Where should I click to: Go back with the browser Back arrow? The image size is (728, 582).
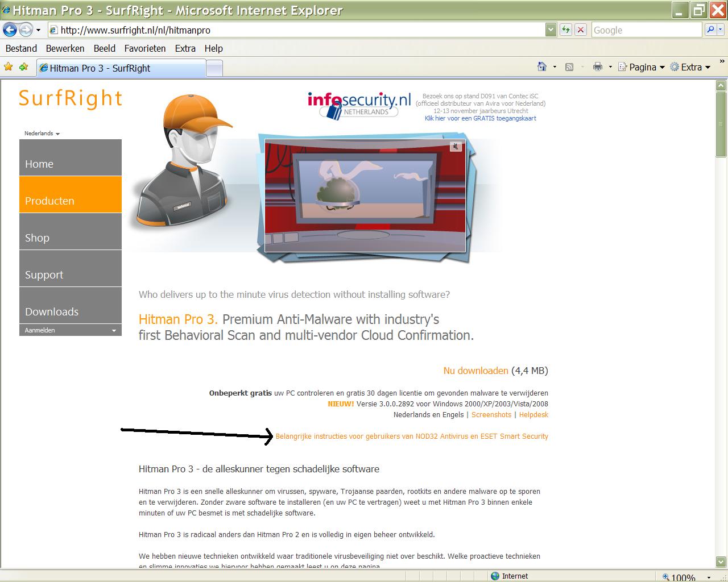10,30
